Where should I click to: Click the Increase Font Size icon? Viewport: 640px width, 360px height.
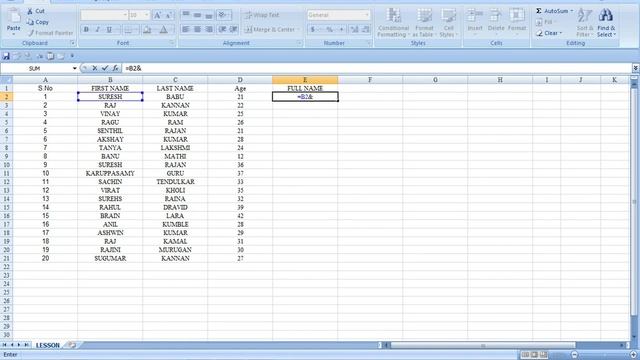pyautogui.click(x=157, y=16)
